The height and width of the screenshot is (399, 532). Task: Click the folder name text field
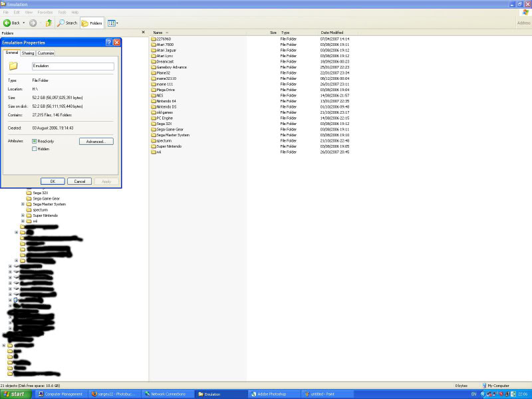click(72, 66)
